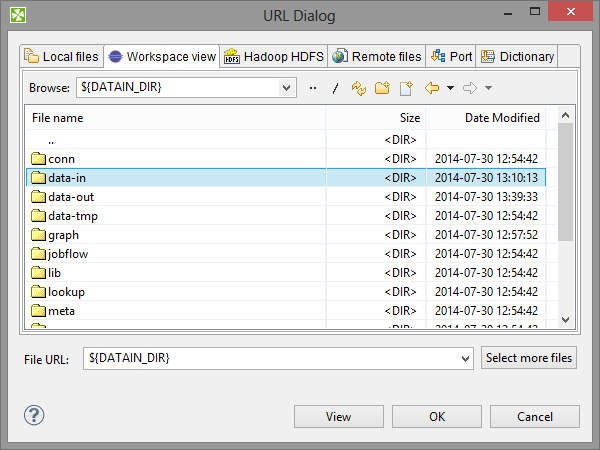Click the file list scrollbar thumb
Screen dimensions: 600x450
[x=565, y=182]
